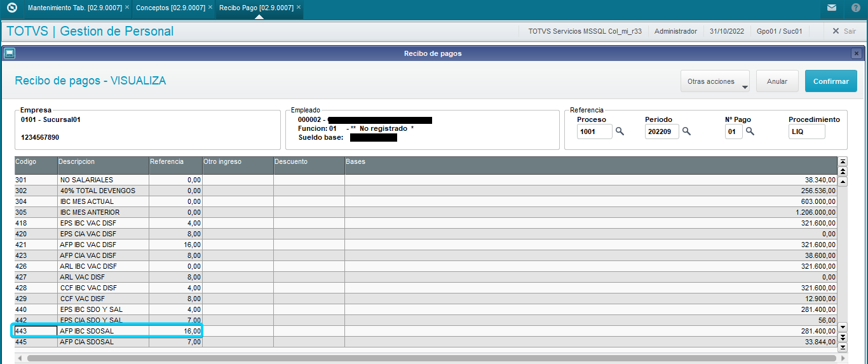Select row NO SALARIALES
Screen dimensions: 868x364
(426, 180)
